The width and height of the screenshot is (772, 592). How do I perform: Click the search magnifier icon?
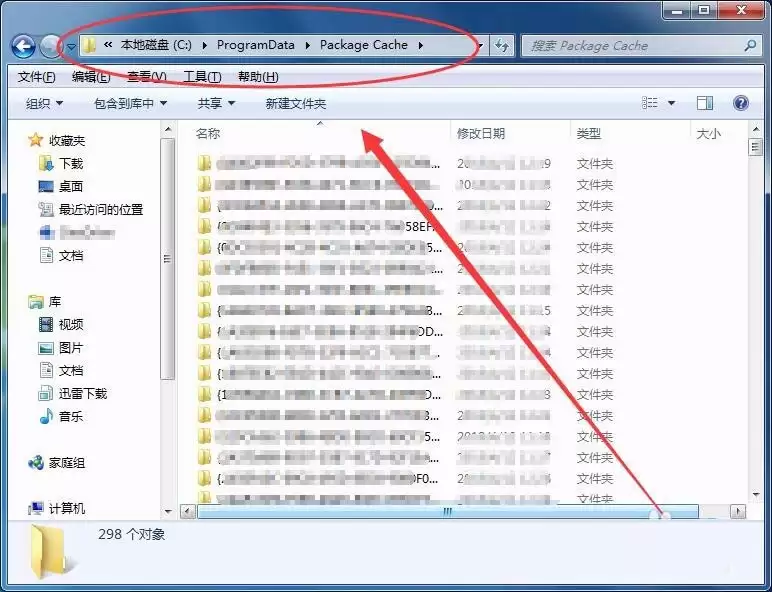750,46
